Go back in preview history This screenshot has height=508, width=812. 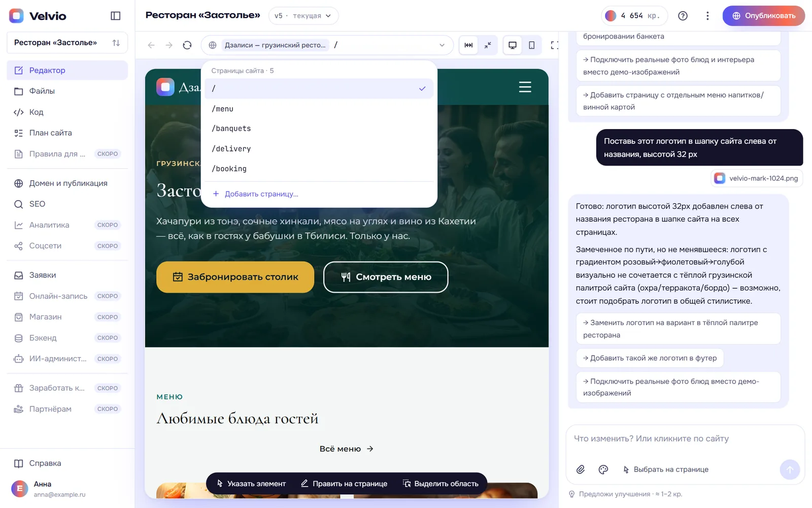coord(151,45)
